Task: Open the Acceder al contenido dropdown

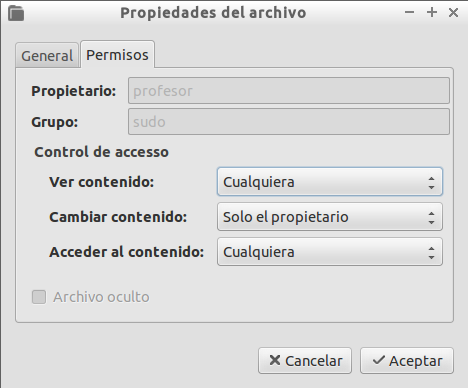Action: 330,252
